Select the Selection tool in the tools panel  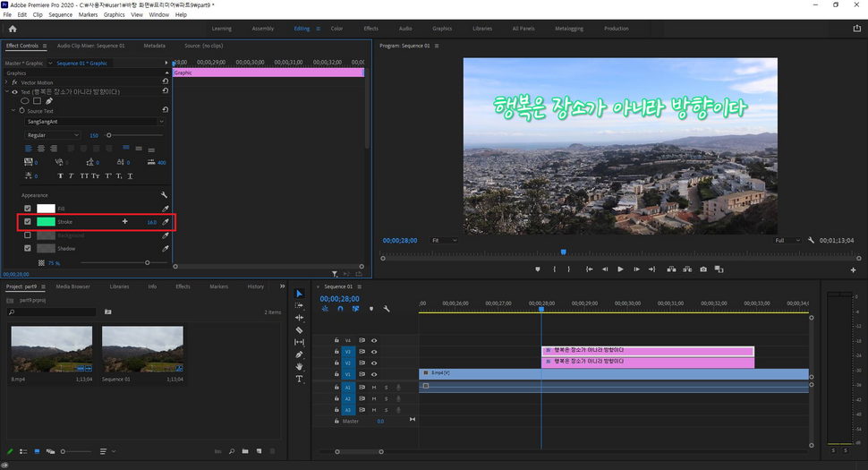300,294
